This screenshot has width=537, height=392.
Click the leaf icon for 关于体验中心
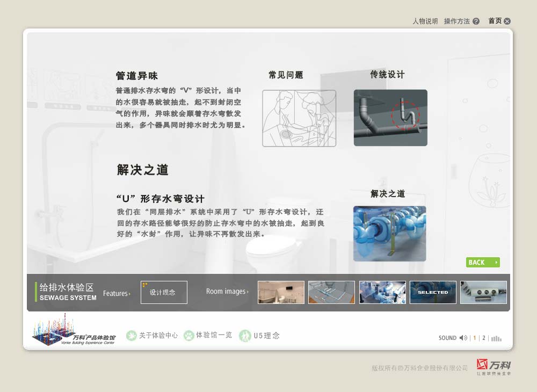point(132,336)
